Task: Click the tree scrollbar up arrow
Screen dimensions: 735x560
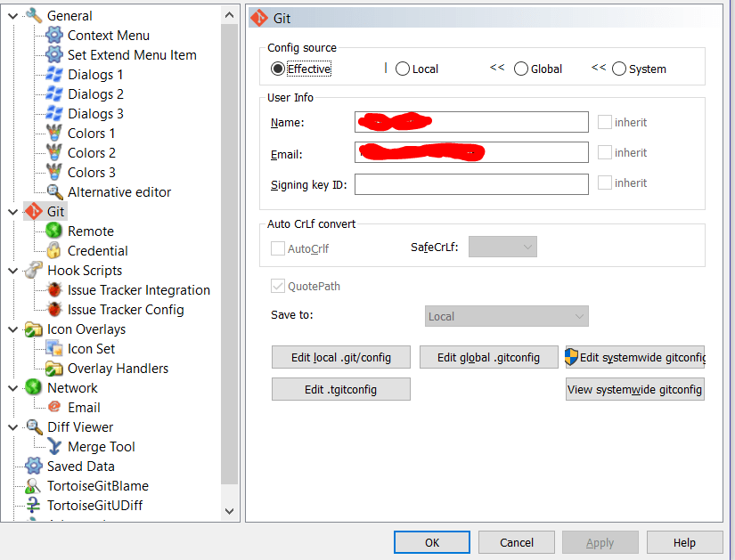Action: point(230,15)
